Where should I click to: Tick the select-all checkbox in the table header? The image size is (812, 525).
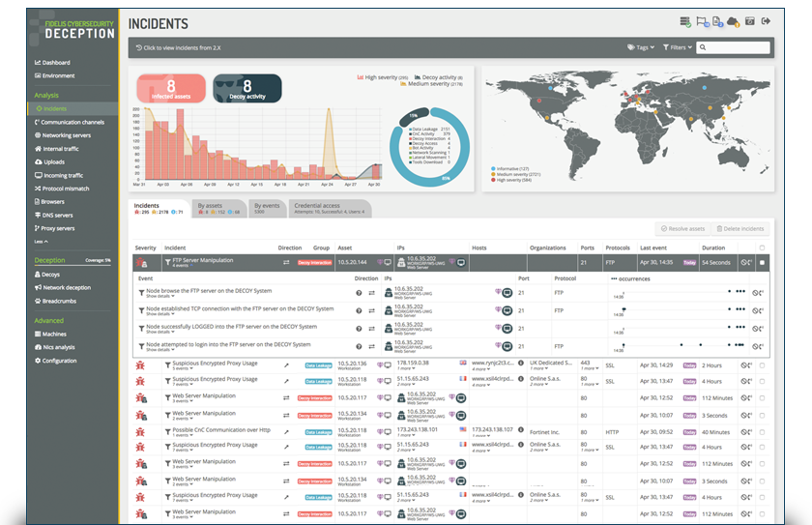click(x=762, y=248)
